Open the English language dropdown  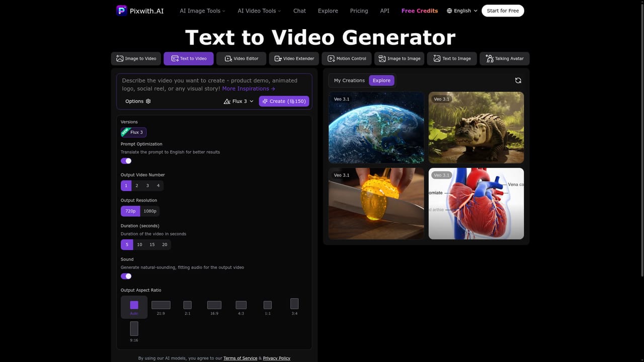[x=462, y=11]
